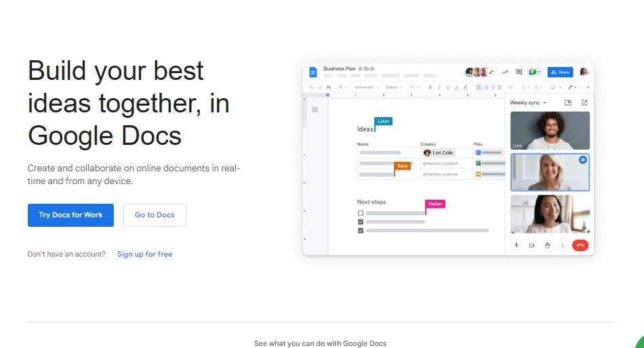
Task: Click the collaborator avatars group in header
Action: (x=480, y=72)
